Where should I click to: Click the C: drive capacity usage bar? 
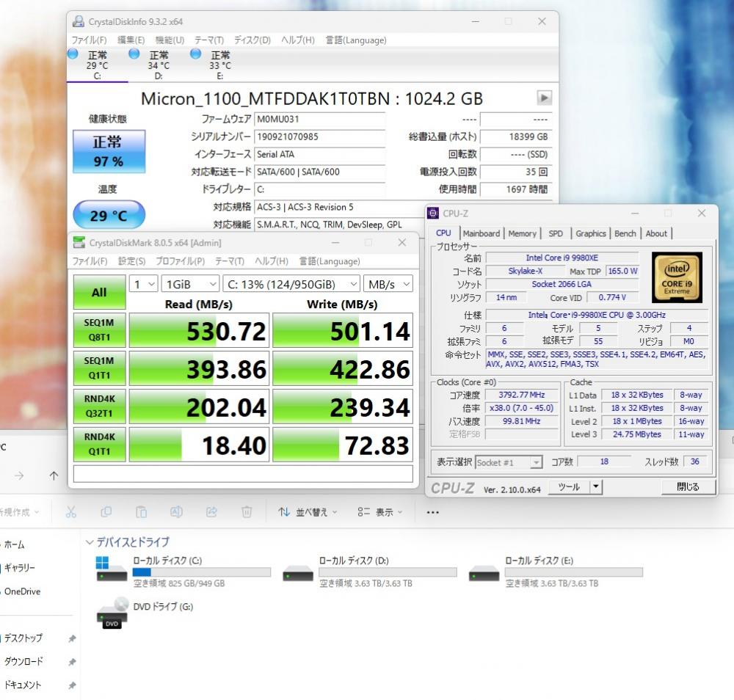pos(201,572)
